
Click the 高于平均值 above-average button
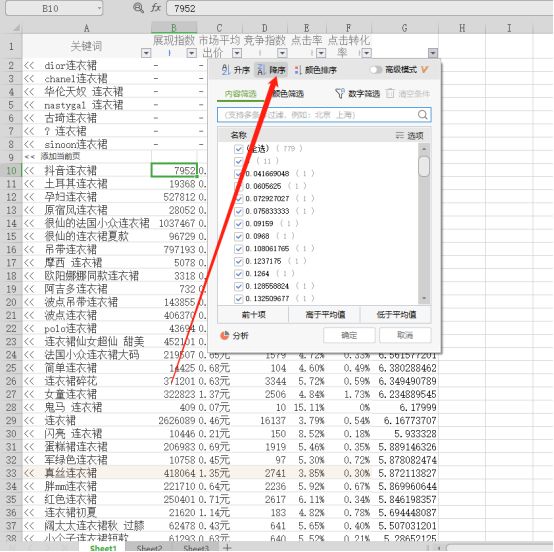coord(325,315)
